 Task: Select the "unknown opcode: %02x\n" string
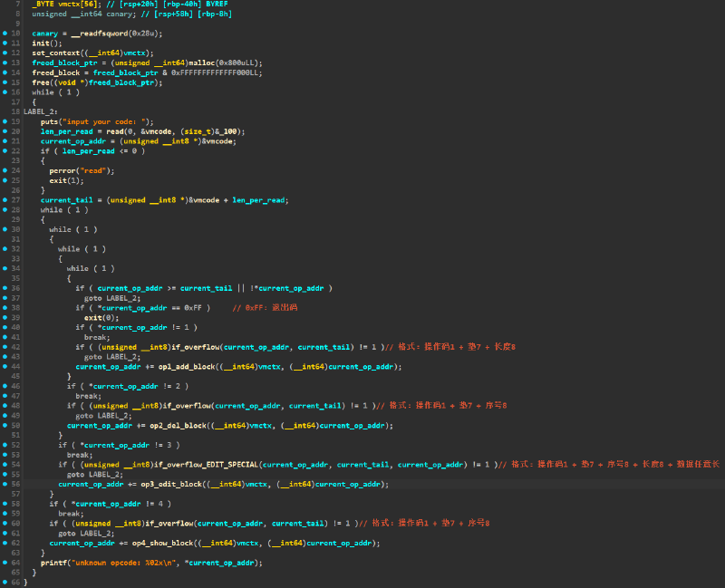coord(123,563)
